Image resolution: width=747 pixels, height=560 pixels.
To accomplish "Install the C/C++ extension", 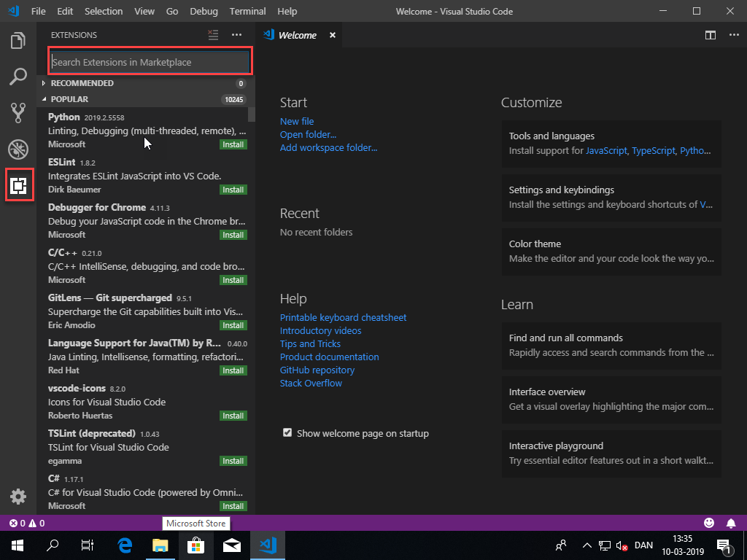I will coord(233,280).
